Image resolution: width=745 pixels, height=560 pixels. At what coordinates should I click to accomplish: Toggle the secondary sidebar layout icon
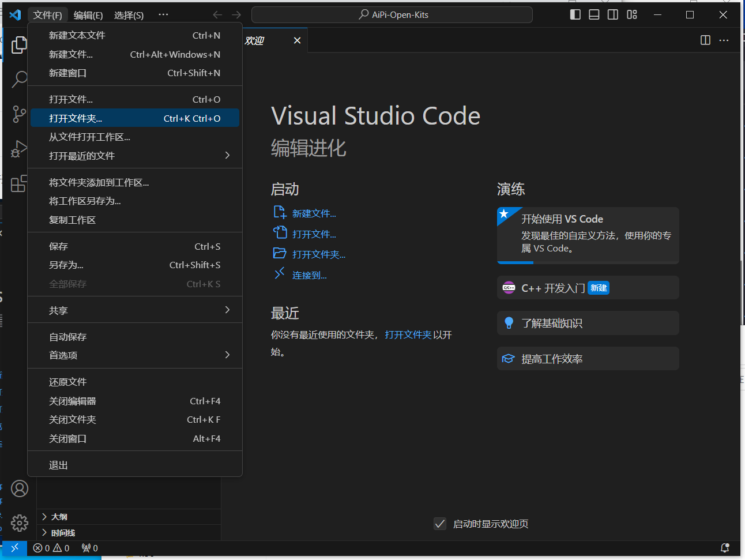[613, 14]
